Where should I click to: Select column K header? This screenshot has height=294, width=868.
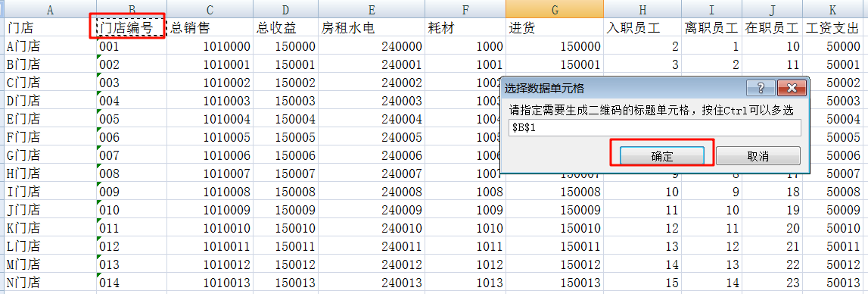click(833, 9)
